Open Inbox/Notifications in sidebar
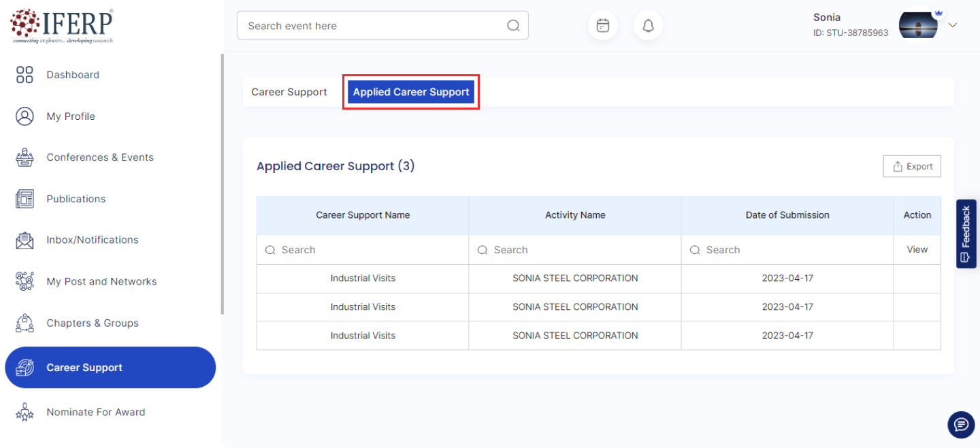The width and height of the screenshot is (980, 448). coord(92,240)
